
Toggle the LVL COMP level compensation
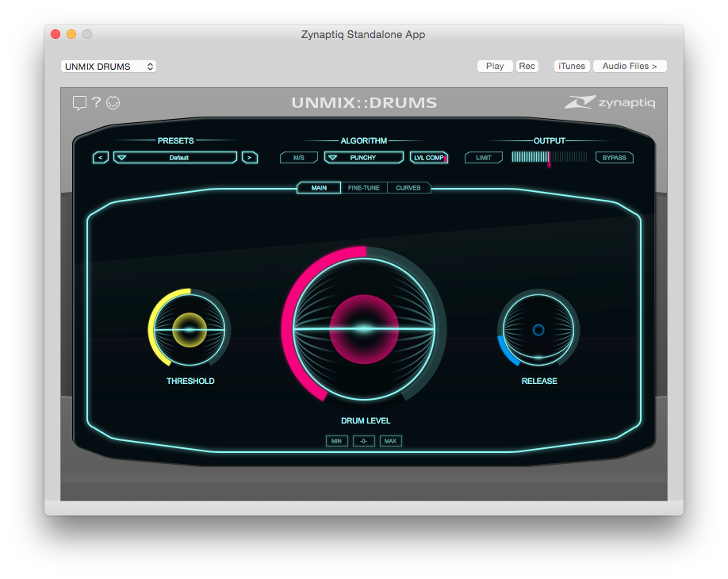(428, 157)
